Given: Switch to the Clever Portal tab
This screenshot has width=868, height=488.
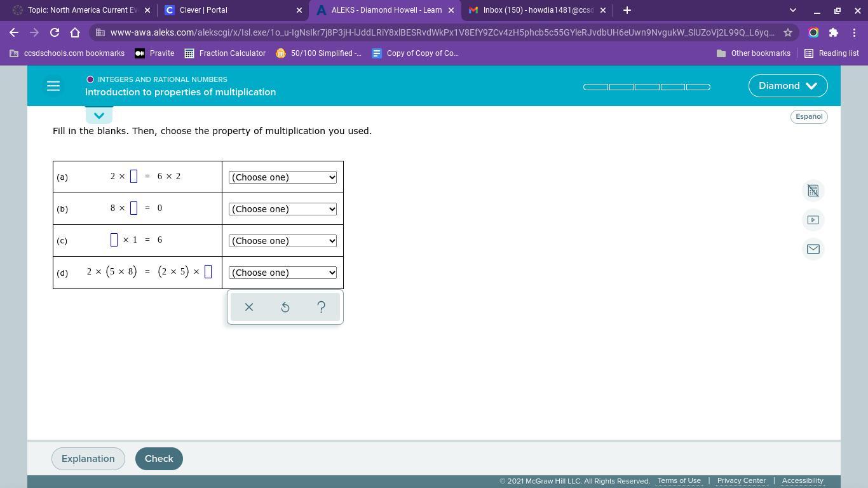Looking at the screenshot, I should point(232,10).
